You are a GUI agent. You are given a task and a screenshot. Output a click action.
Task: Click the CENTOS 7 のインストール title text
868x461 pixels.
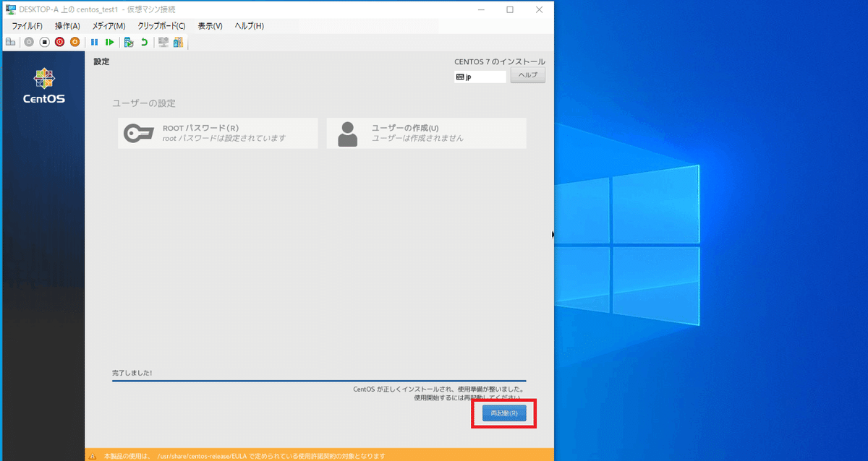[500, 62]
